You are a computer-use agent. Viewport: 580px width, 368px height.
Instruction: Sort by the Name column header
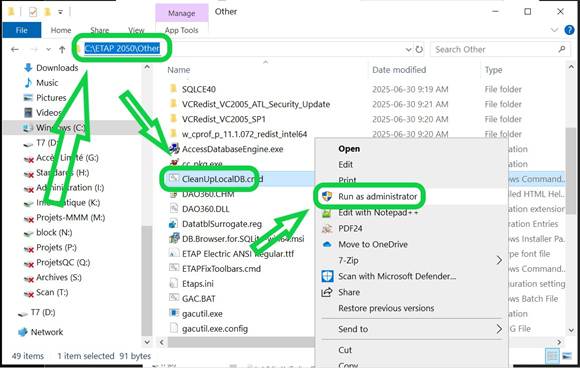coord(179,70)
